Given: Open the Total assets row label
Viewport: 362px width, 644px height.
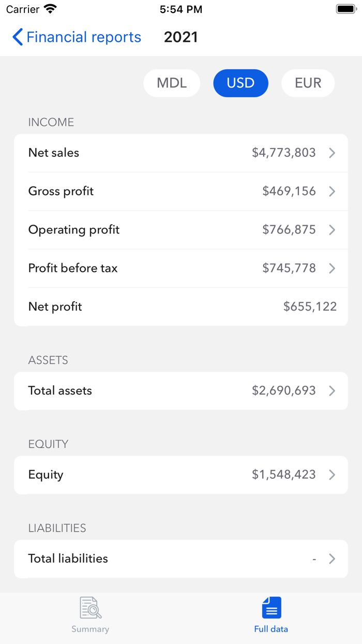Looking at the screenshot, I should tap(60, 391).
